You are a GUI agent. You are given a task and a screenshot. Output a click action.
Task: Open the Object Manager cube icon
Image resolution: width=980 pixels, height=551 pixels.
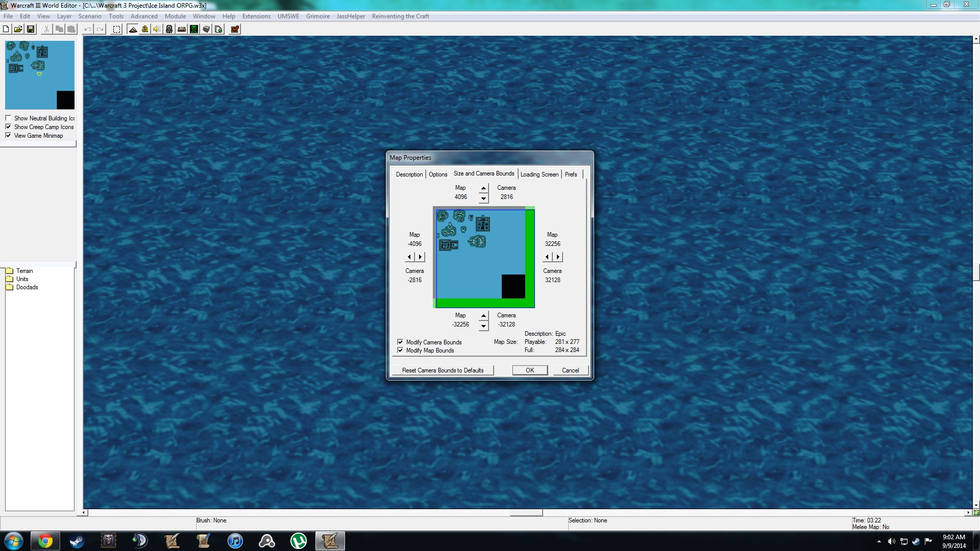[x=206, y=29]
